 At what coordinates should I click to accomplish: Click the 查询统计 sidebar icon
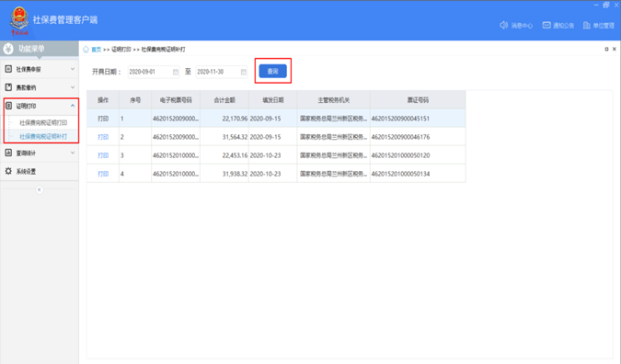tap(8, 153)
